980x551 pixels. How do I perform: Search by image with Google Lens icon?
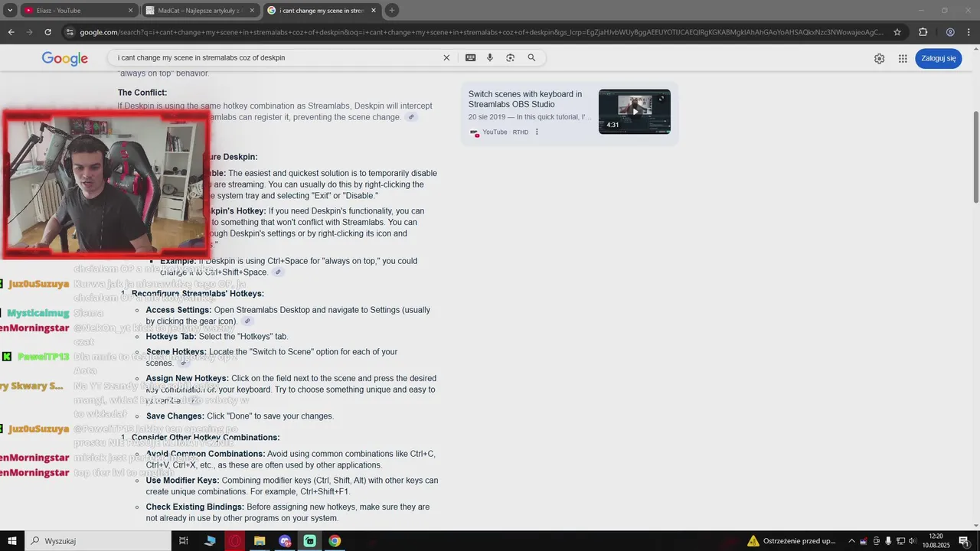511,57
